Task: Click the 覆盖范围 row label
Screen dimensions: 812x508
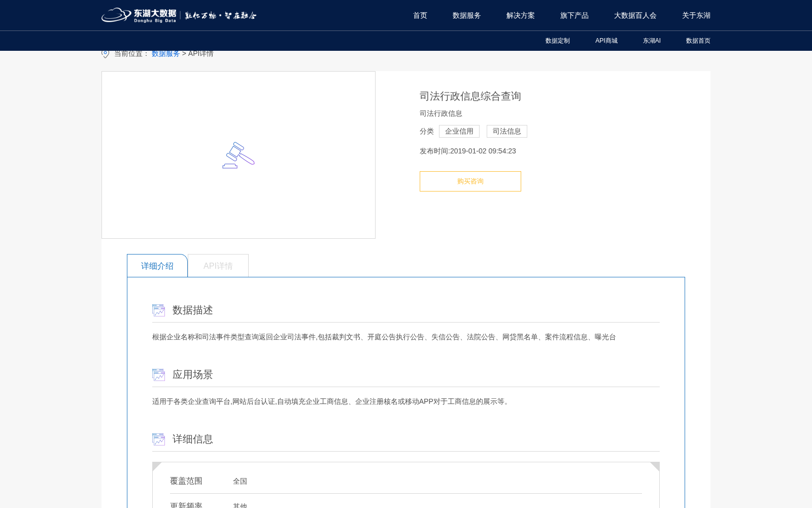Action: [x=186, y=481]
